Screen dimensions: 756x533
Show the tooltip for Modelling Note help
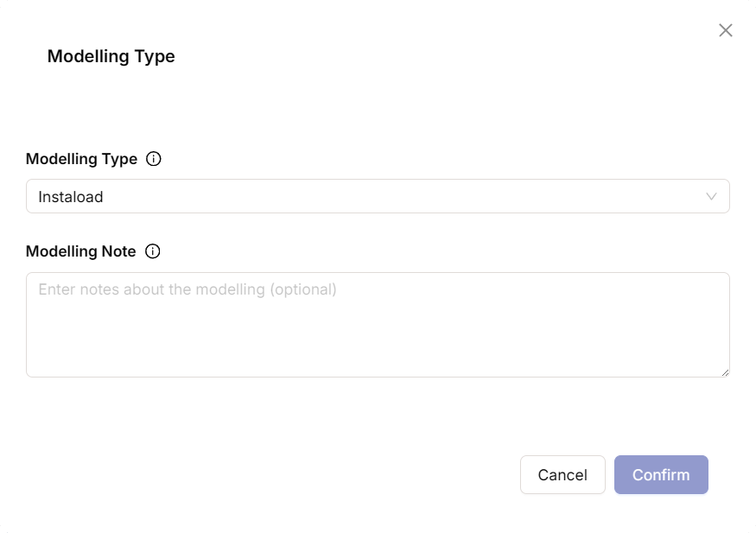pos(153,251)
